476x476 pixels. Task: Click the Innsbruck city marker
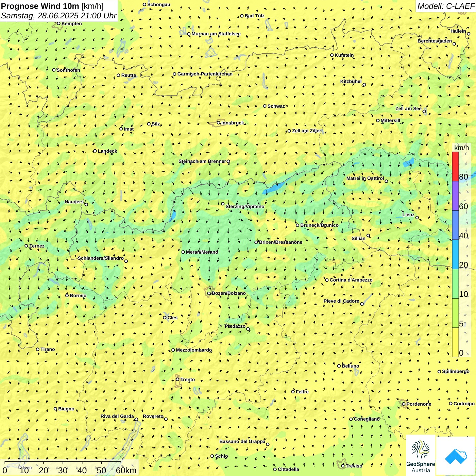click(219, 123)
